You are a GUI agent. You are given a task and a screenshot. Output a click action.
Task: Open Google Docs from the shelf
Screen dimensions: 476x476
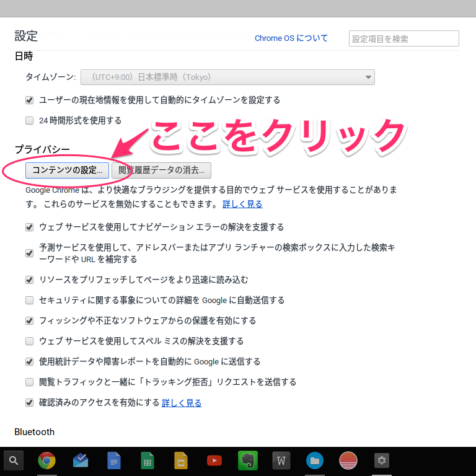(114, 461)
